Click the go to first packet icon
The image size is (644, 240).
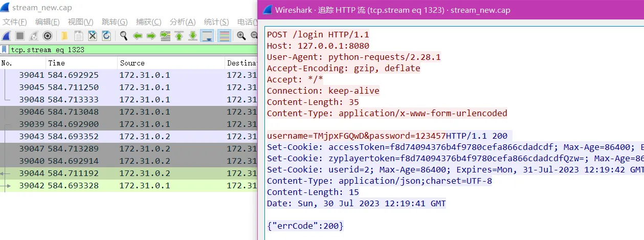click(179, 36)
